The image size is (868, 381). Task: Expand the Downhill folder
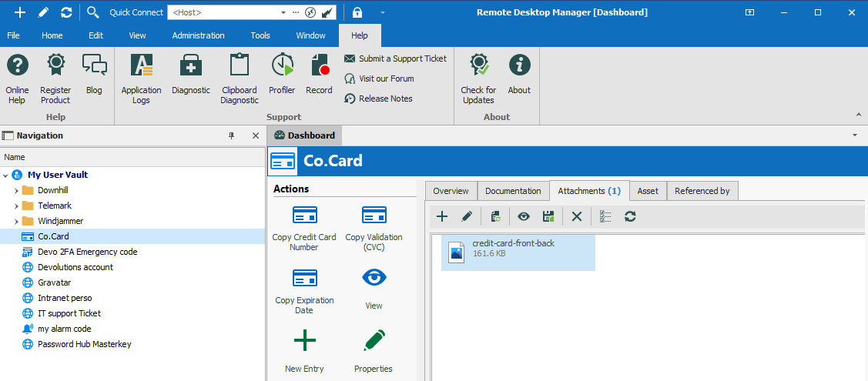[17, 190]
